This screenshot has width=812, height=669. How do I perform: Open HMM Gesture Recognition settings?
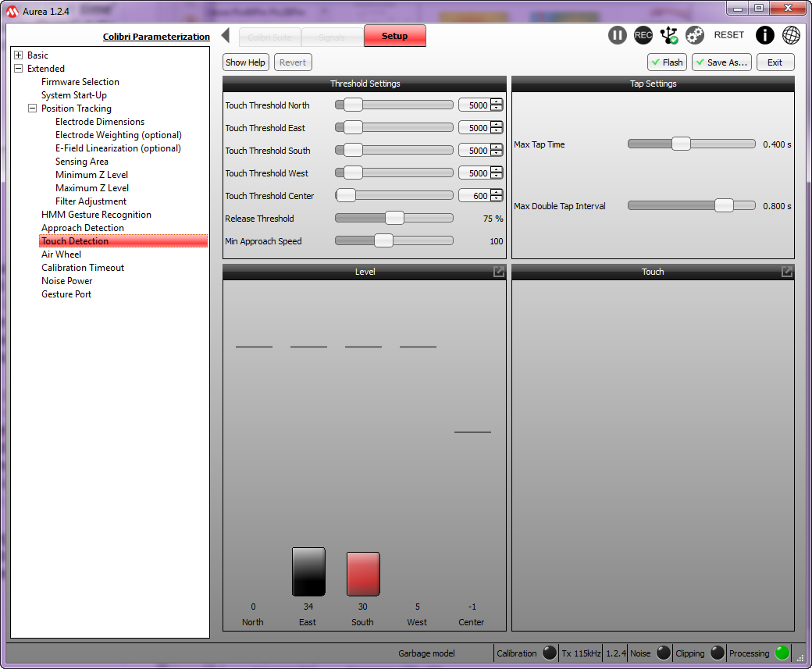(96, 215)
